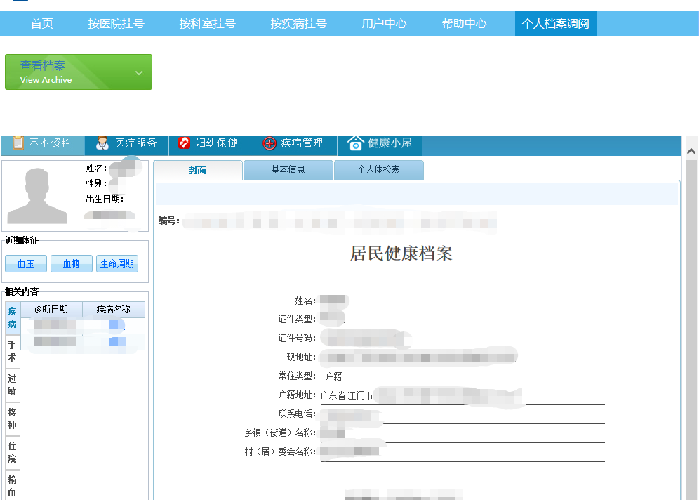Click the 血压 blood pressure button

click(26, 264)
